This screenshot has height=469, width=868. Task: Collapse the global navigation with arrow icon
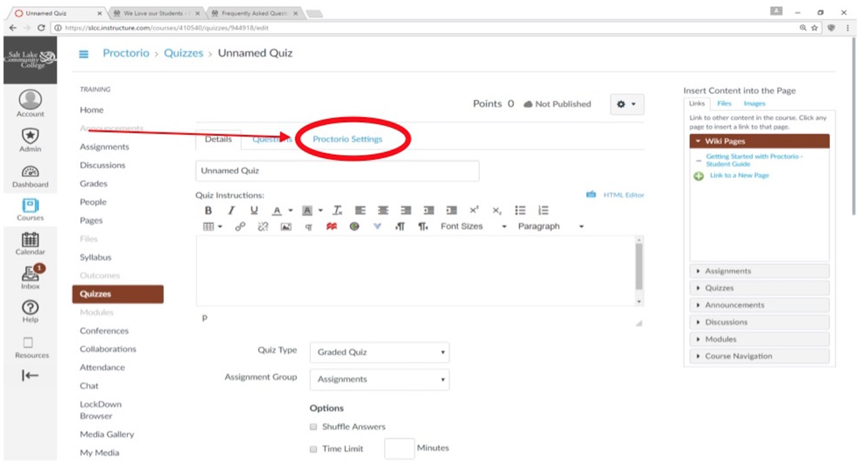click(30, 375)
